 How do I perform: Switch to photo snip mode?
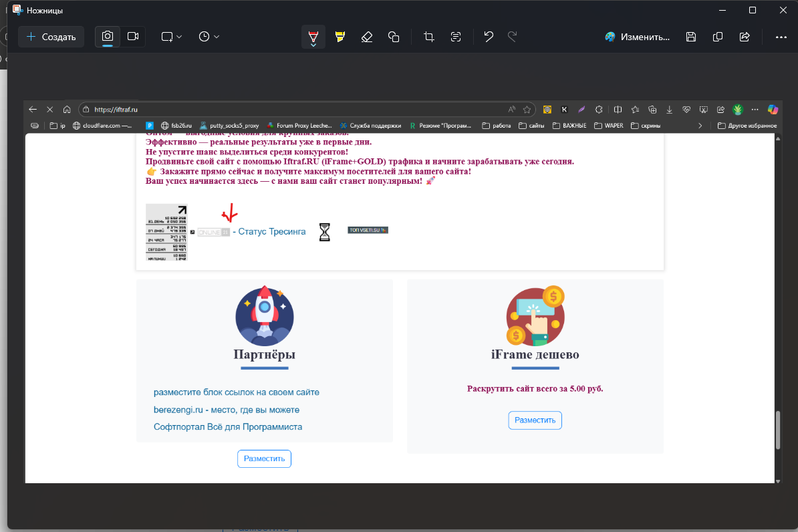[x=108, y=37]
